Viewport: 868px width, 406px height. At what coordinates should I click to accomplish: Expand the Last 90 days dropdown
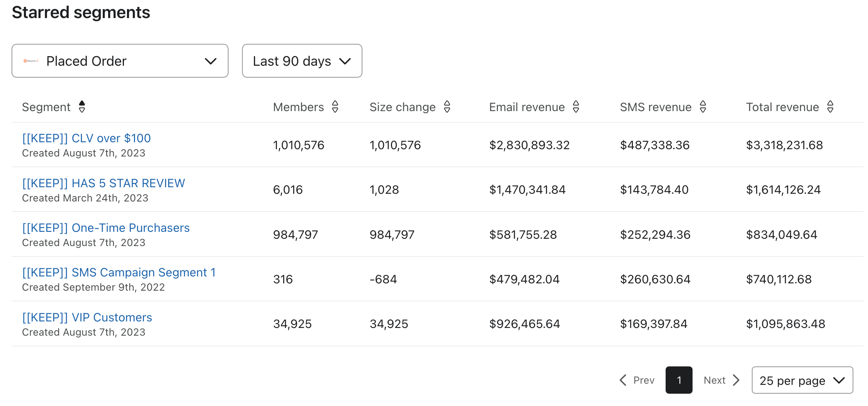pyautogui.click(x=302, y=61)
